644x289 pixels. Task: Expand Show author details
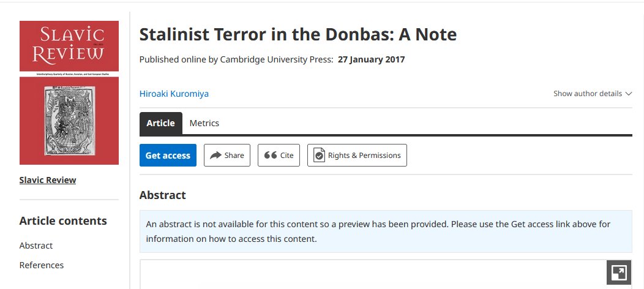coord(593,94)
